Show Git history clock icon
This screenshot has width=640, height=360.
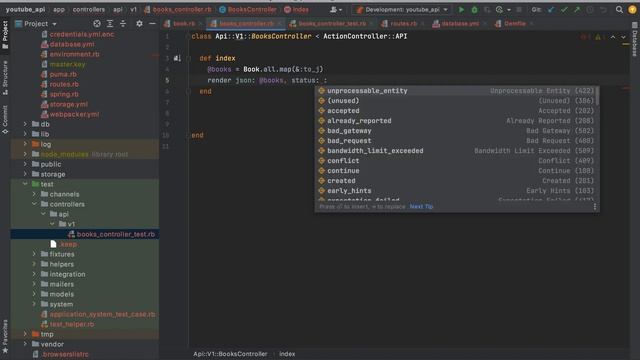click(590, 9)
